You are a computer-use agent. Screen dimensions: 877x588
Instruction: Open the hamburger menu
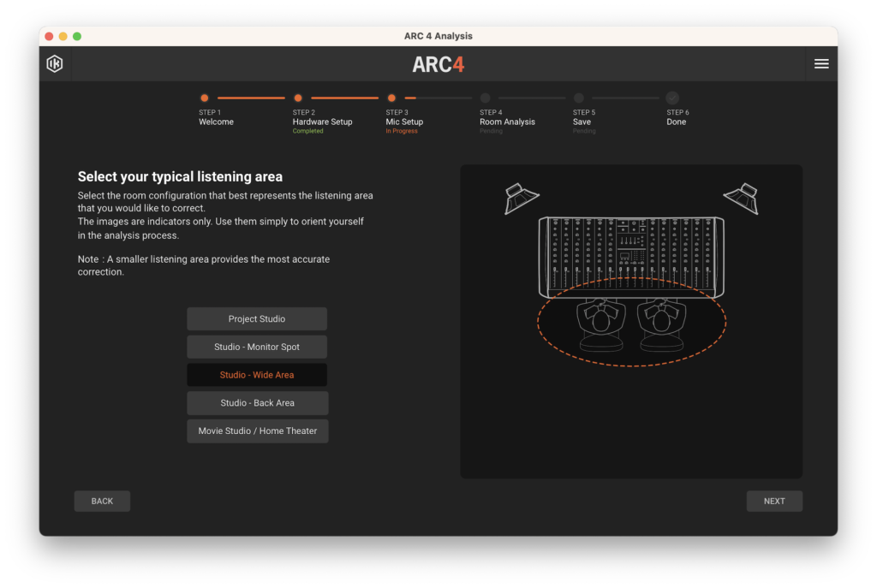click(820, 64)
